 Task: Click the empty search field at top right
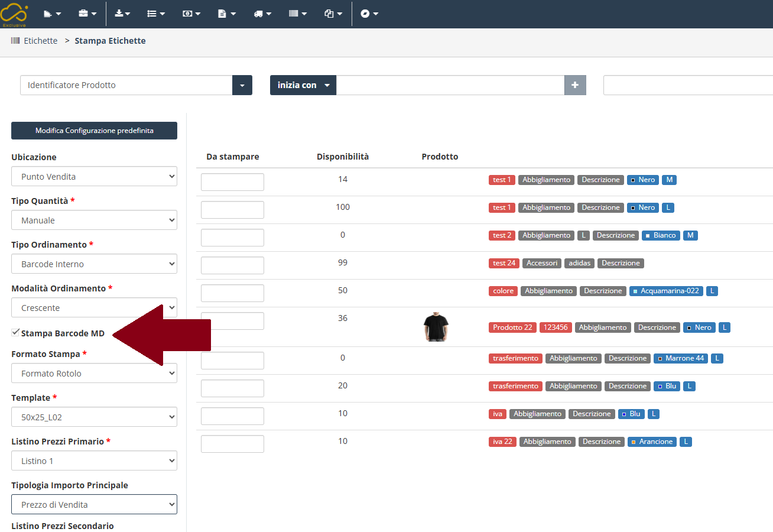coord(688,85)
